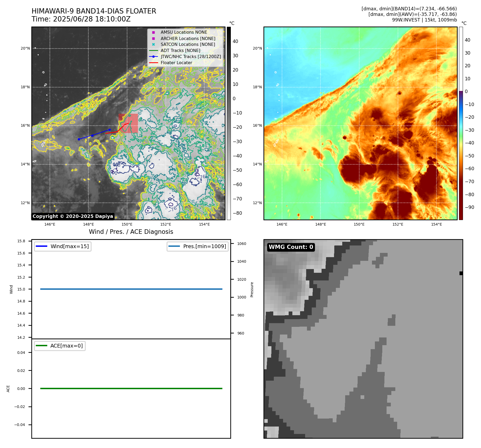Click the 12°N label beside the left map

[x=25, y=203]
